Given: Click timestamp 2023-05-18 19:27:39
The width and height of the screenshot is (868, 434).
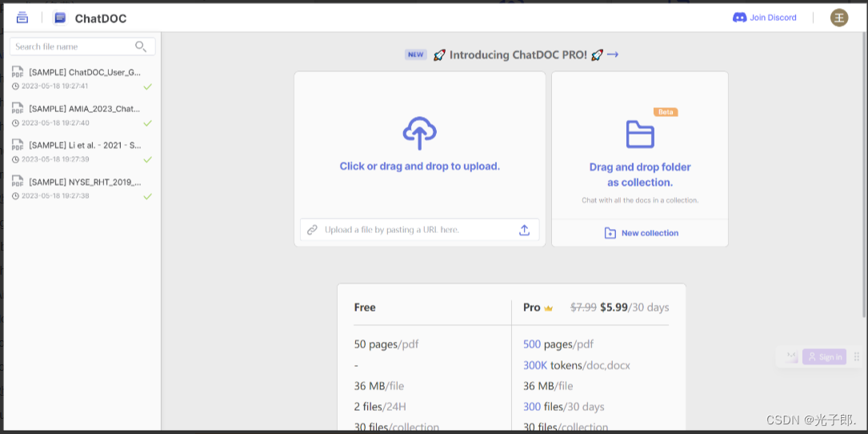Looking at the screenshot, I should (55, 159).
